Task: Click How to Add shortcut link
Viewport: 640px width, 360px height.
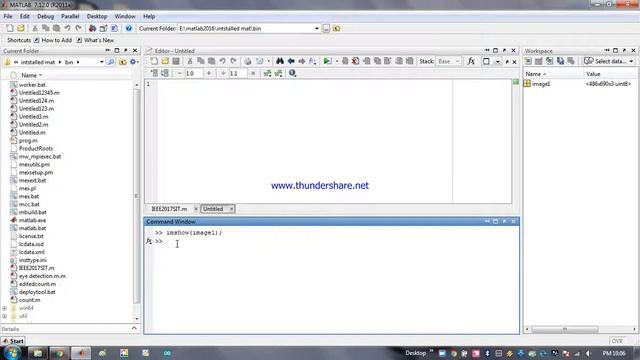Action: 53,40
